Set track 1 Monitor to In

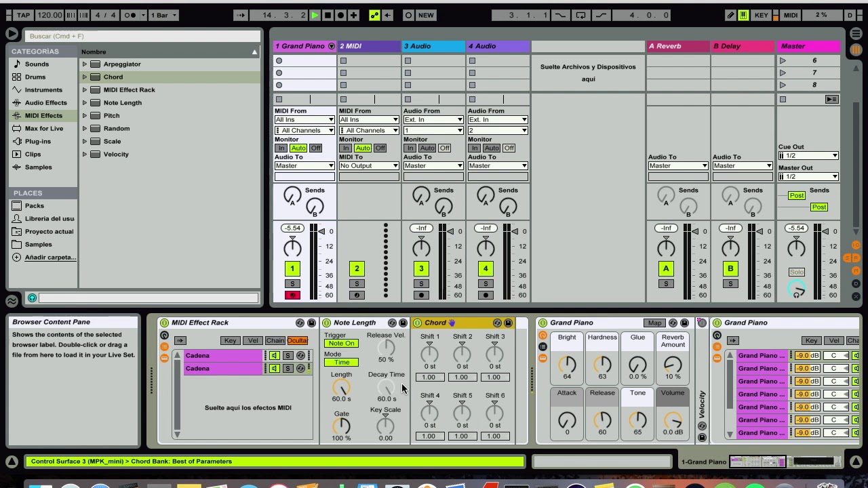pyautogui.click(x=281, y=148)
